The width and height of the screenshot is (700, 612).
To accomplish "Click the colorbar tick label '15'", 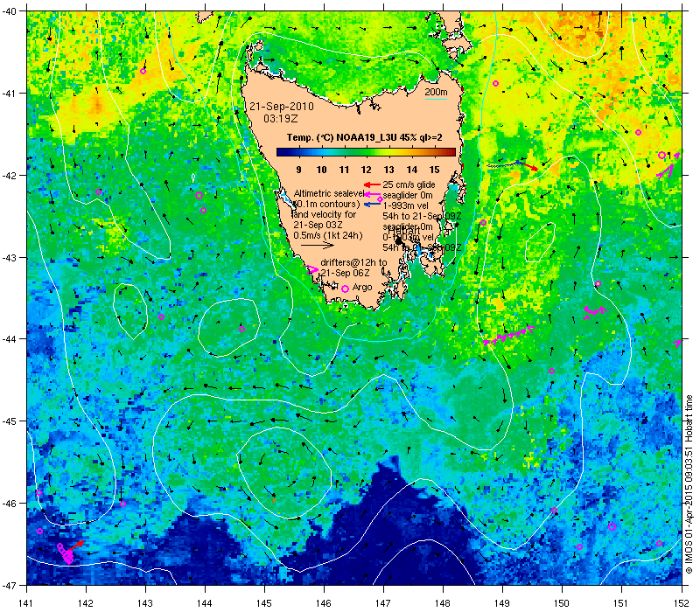I will (434, 170).
